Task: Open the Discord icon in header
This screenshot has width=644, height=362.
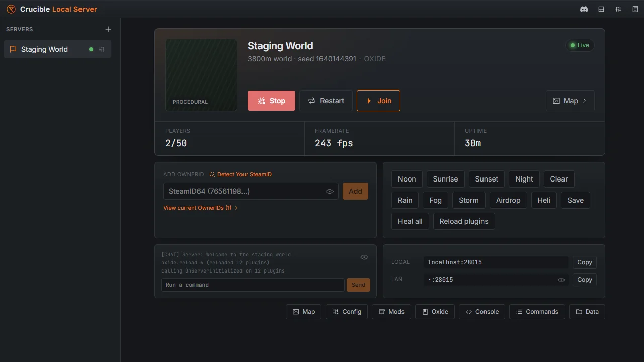Action: [x=584, y=9]
